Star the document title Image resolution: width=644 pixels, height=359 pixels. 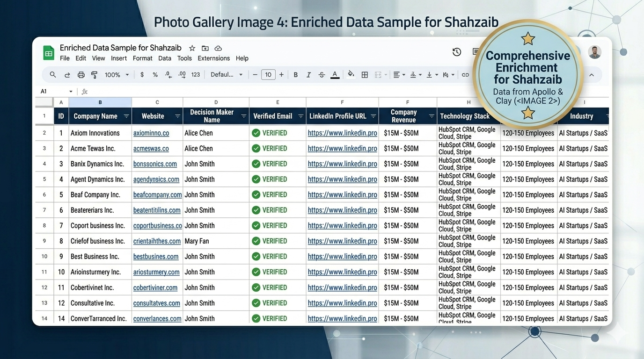pyautogui.click(x=192, y=48)
